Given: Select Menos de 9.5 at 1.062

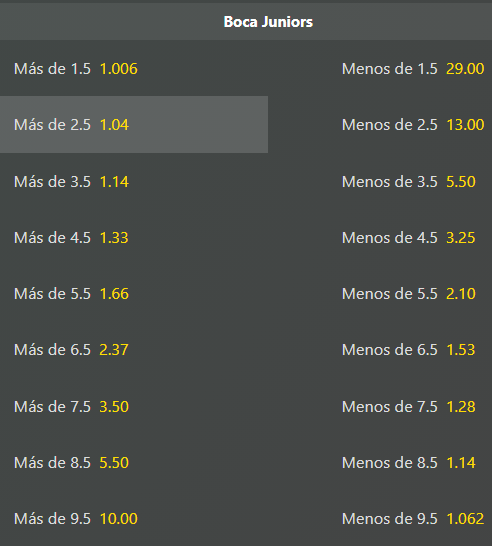Looking at the screenshot, I should 380,518.
